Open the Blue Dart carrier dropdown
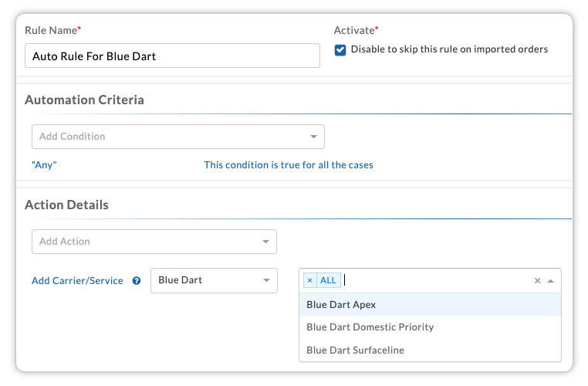 coord(214,280)
